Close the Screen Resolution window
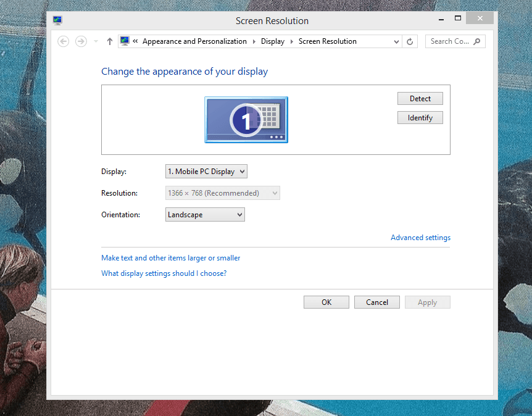This screenshot has width=532, height=416. click(x=480, y=19)
